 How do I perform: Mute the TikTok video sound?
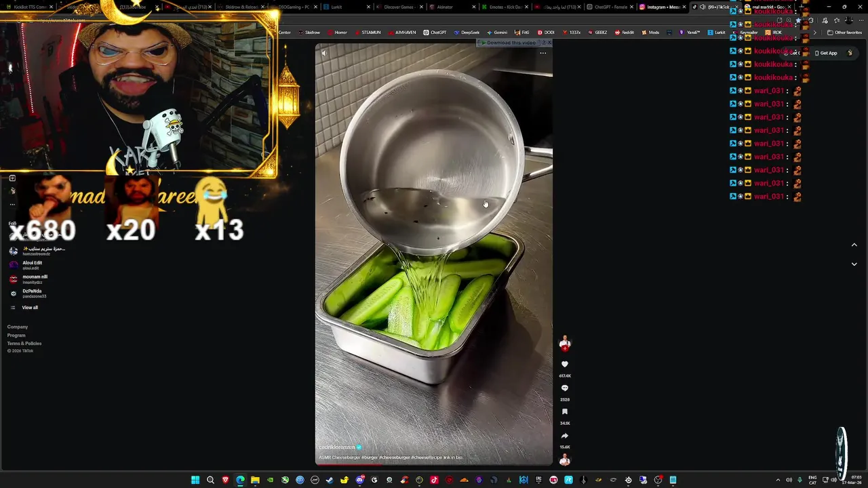pyautogui.click(x=324, y=53)
